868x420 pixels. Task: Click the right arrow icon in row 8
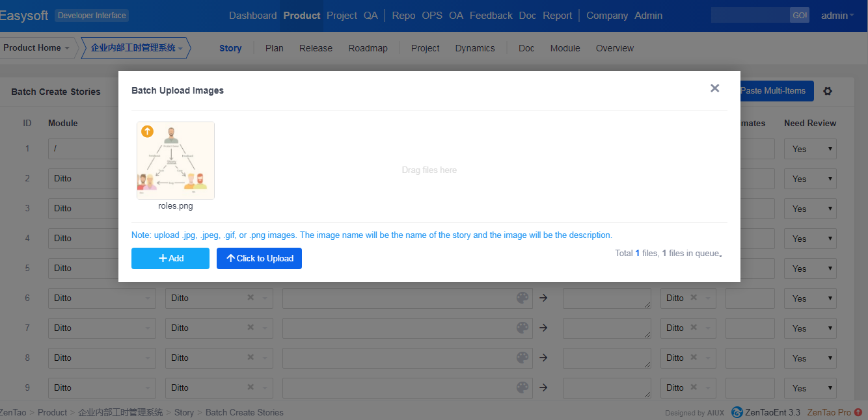[x=544, y=358]
